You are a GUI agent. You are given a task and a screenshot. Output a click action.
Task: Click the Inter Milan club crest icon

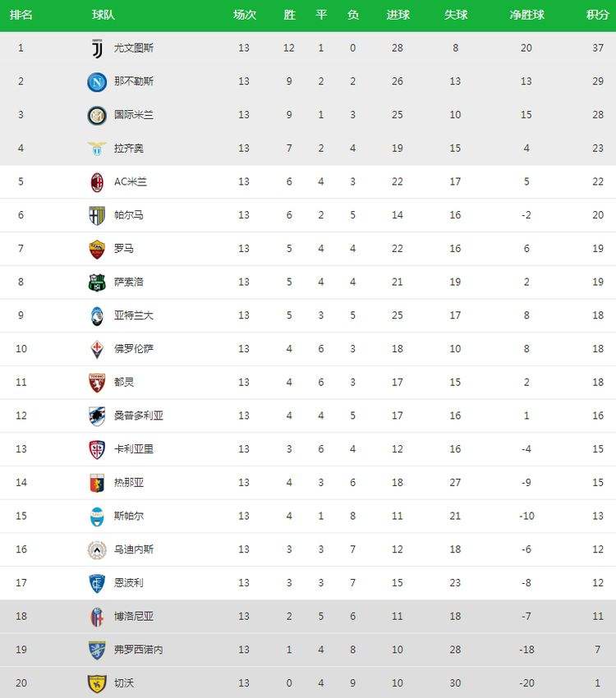(97, 115)
